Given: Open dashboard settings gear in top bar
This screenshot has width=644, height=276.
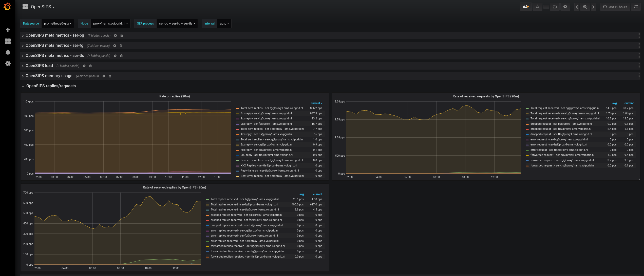Looking at the screenshot, I should pyautogui.click(x=565, y=7).
